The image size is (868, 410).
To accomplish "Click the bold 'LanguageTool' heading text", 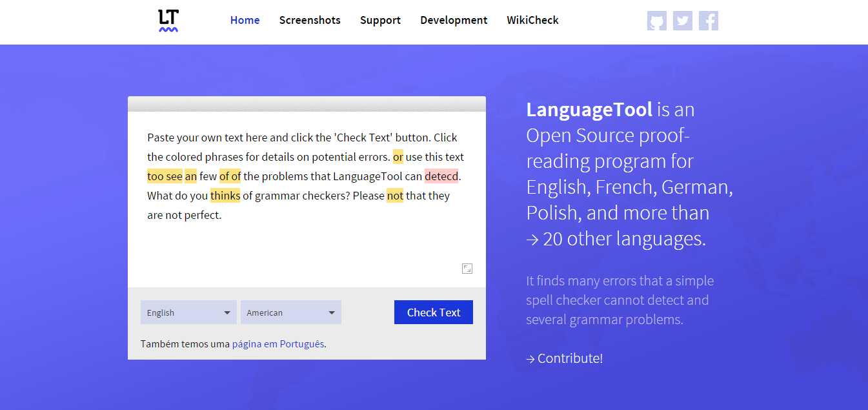I will [x=589, y=110].
